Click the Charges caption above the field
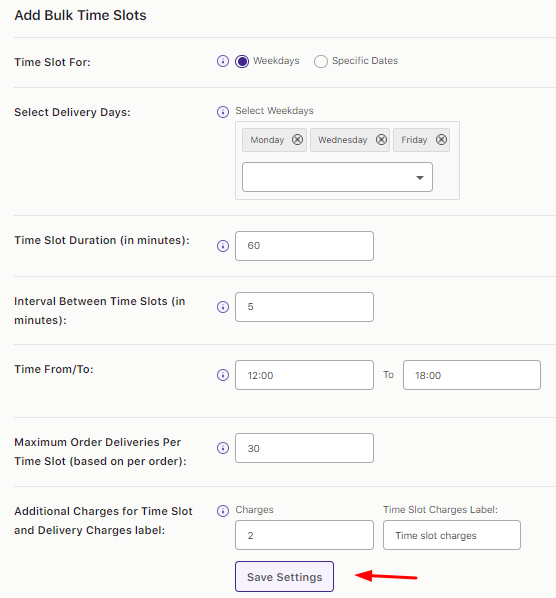 point(254,510)
